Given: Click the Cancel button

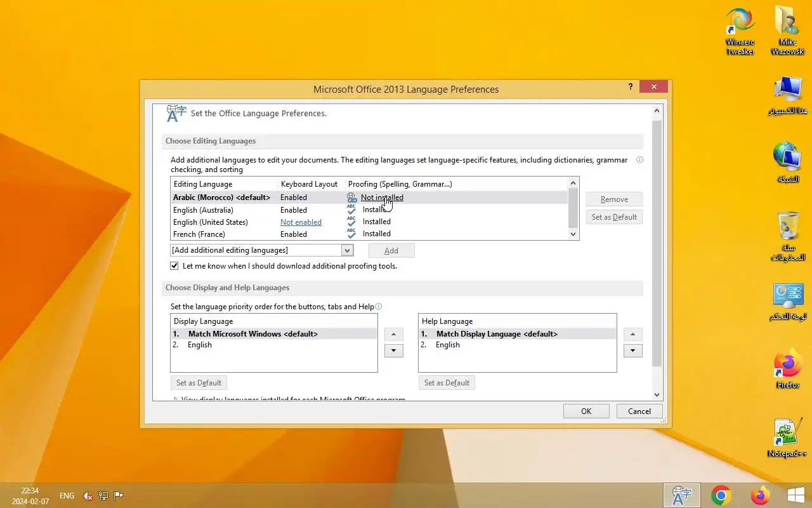Looking at the screenshot, I should click(x=639, y=411).
